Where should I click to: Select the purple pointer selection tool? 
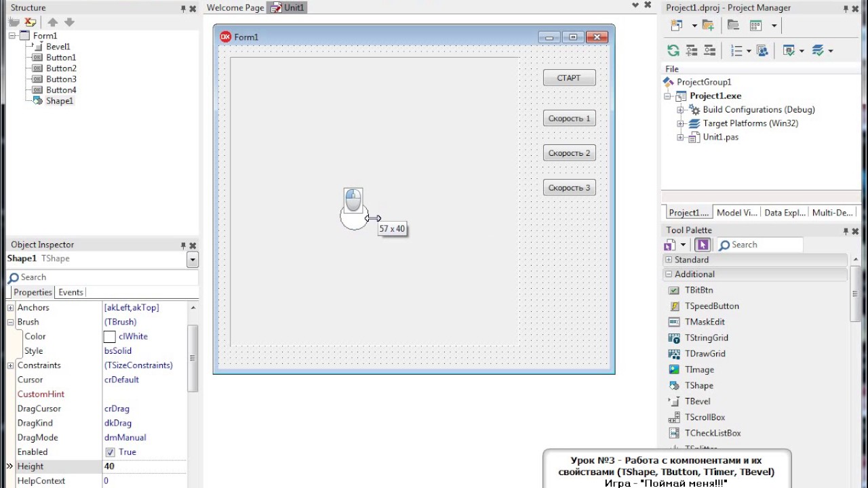click(x=703, y=245)
